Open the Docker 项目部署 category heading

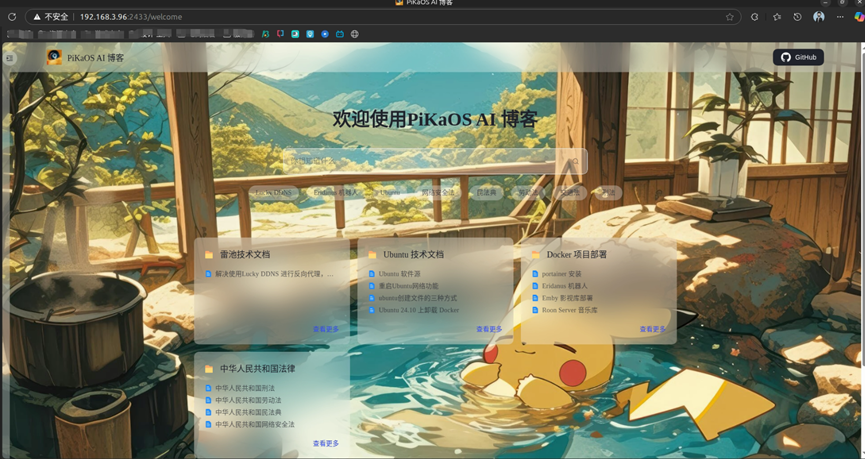point(577,255)
